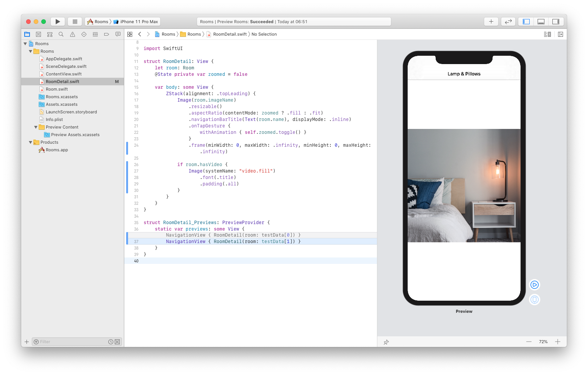Collapse the Products group
Screen dimensions: 588x375
30,142
